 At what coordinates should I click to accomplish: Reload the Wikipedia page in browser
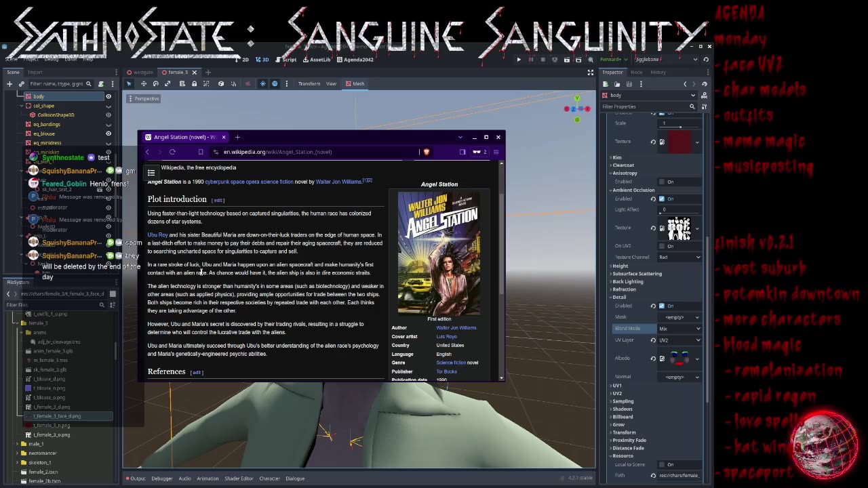coord(172,152)
